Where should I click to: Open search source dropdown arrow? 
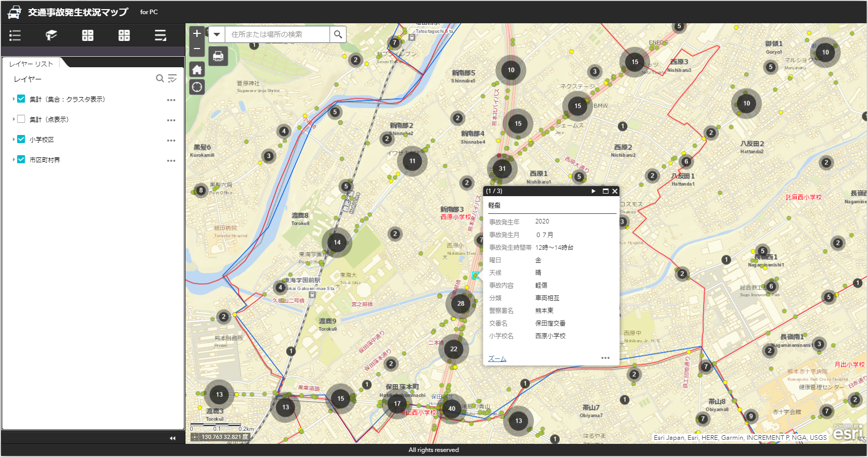(216, 34)
